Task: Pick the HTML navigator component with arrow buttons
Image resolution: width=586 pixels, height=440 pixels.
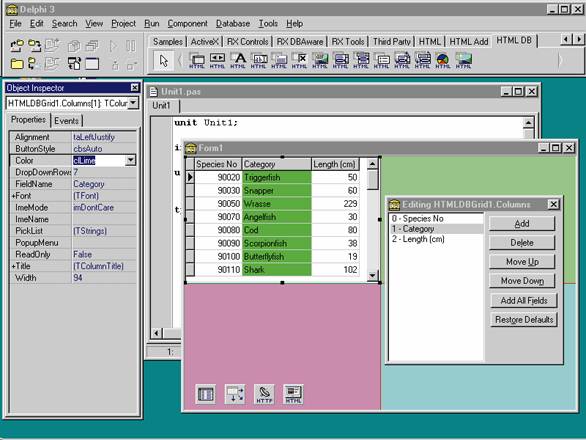Action: point(217,60)
